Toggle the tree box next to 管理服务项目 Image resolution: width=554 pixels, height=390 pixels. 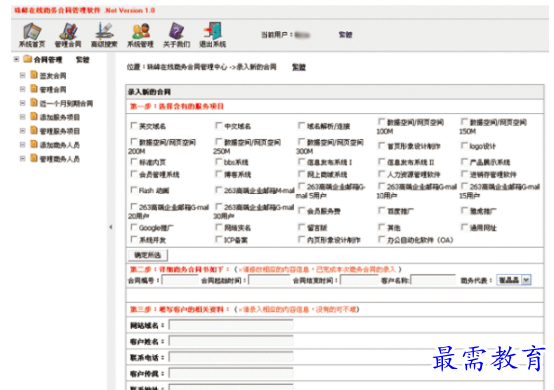(x=23, y=131)
